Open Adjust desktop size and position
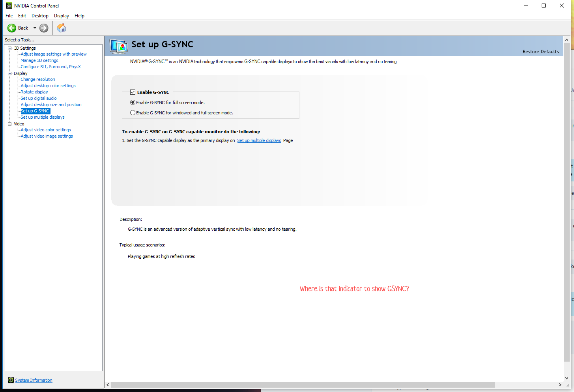574x392 pixels. [51, 105]
